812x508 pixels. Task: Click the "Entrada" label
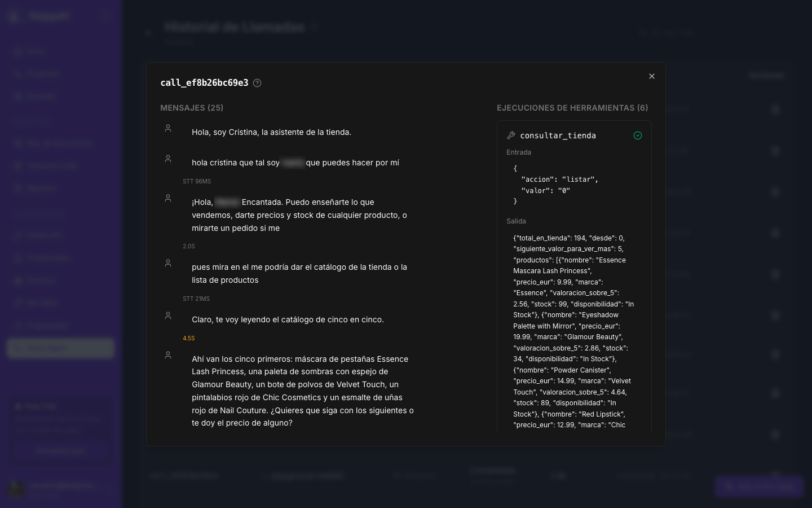[519, 152]
